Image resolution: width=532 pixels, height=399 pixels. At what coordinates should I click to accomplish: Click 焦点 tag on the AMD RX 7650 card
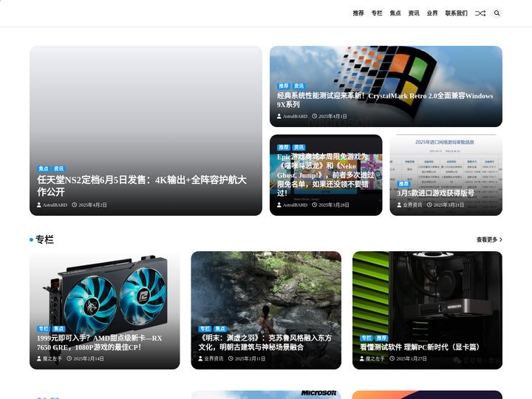pos(58,329)
